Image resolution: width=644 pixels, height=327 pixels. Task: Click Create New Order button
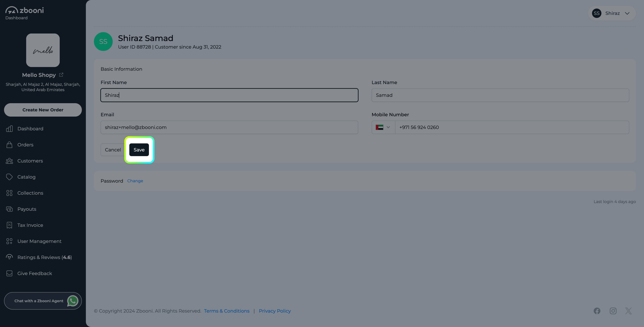pos(43,110)
